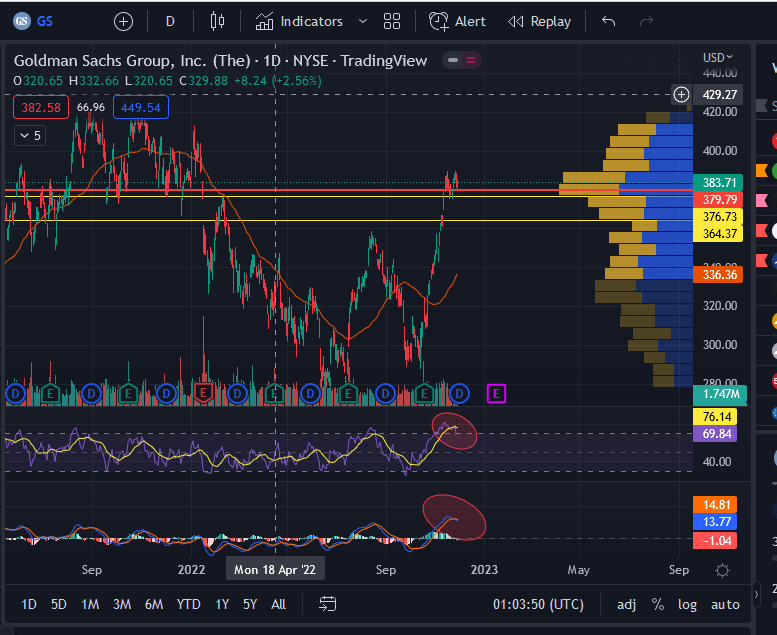Click the red -1.04 histogram label
The image size is (777, 635).
click(x=715, y=540)
